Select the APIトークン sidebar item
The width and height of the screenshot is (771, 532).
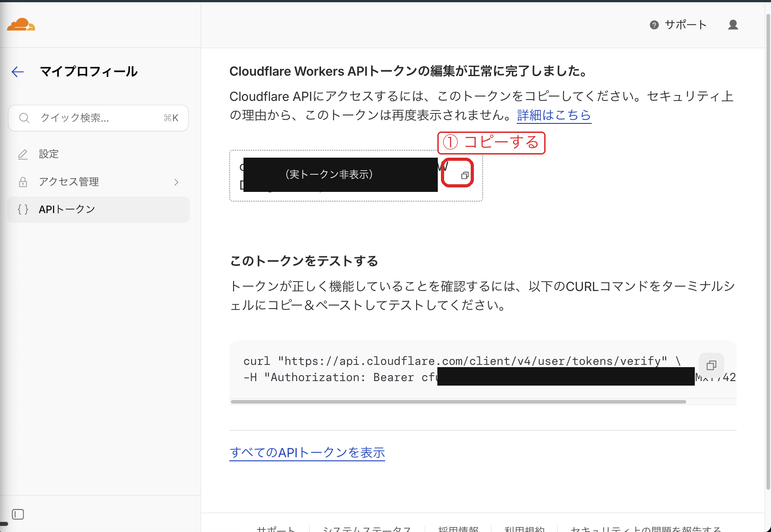coord(98,209)
